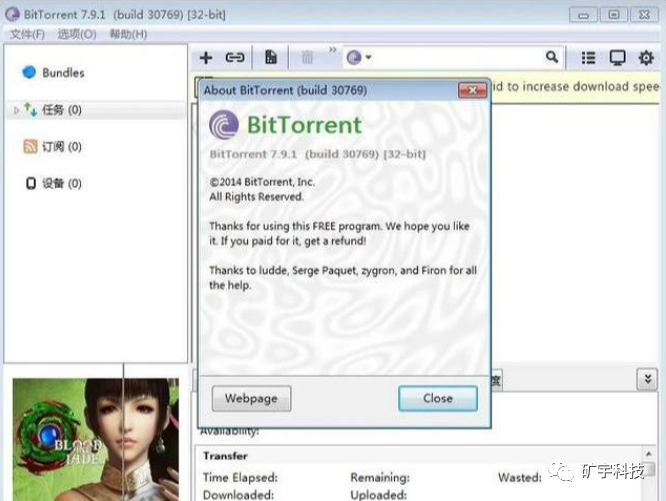Show more toolbar items chevron
The width and height of the screenshot is (666, 501).
(x=333, y=50)
